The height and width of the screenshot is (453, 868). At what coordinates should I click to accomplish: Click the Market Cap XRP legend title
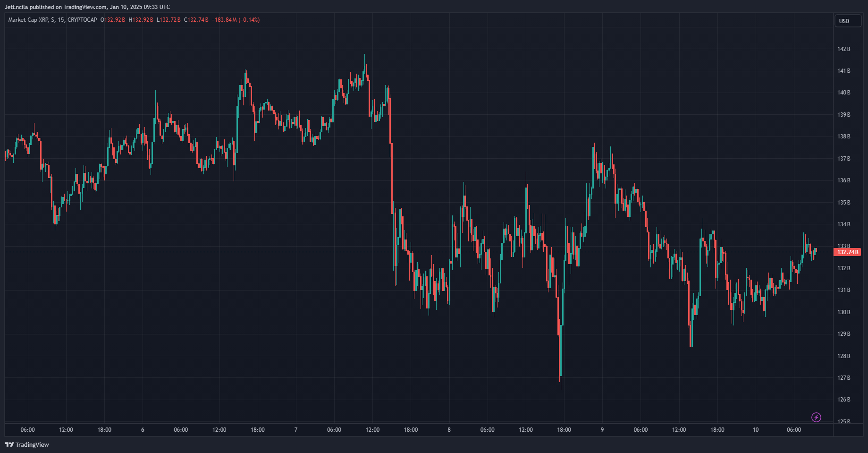(28, 20)
